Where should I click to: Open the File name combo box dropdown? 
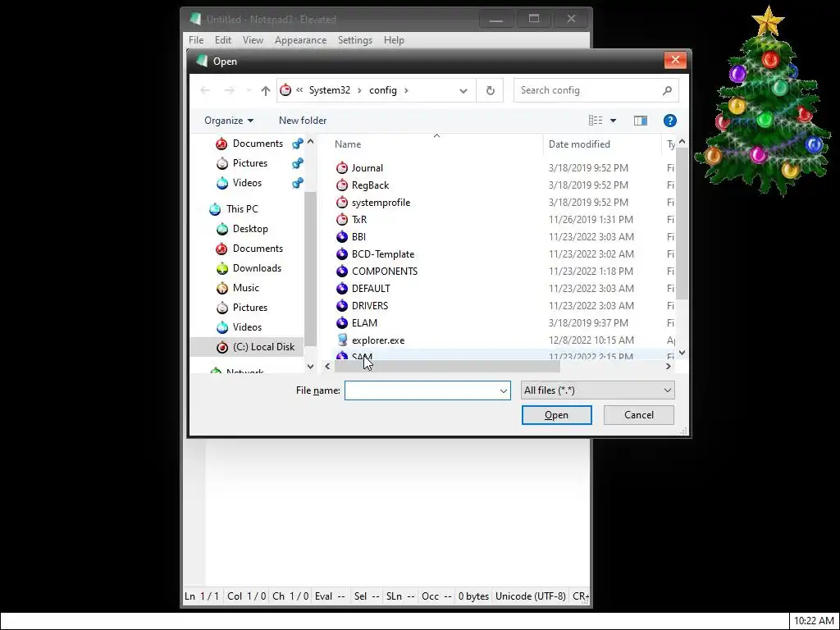[503, 390]
